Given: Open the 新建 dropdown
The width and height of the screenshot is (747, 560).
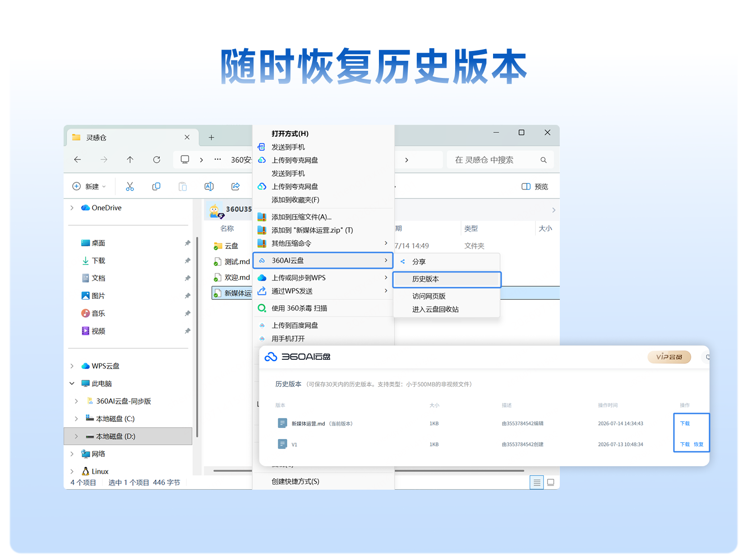Looking at the screenshot, I should (x=89, y=187).
